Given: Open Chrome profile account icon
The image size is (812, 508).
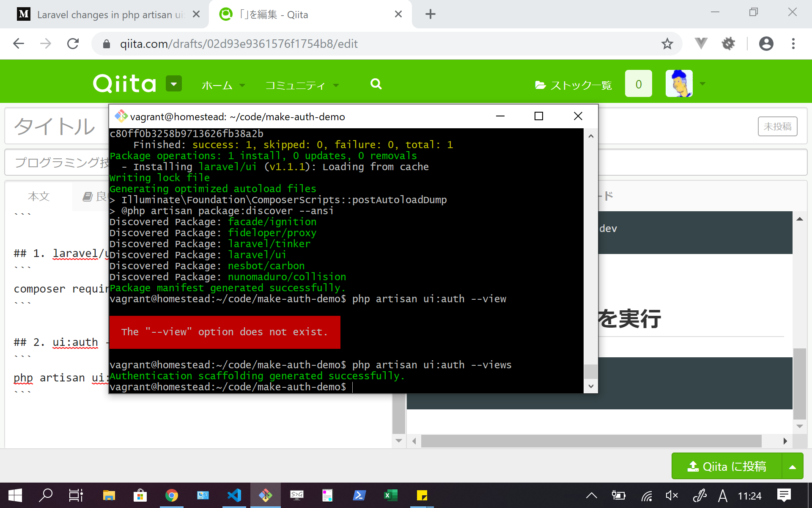Looking at the screenshot, I should 766,44.
